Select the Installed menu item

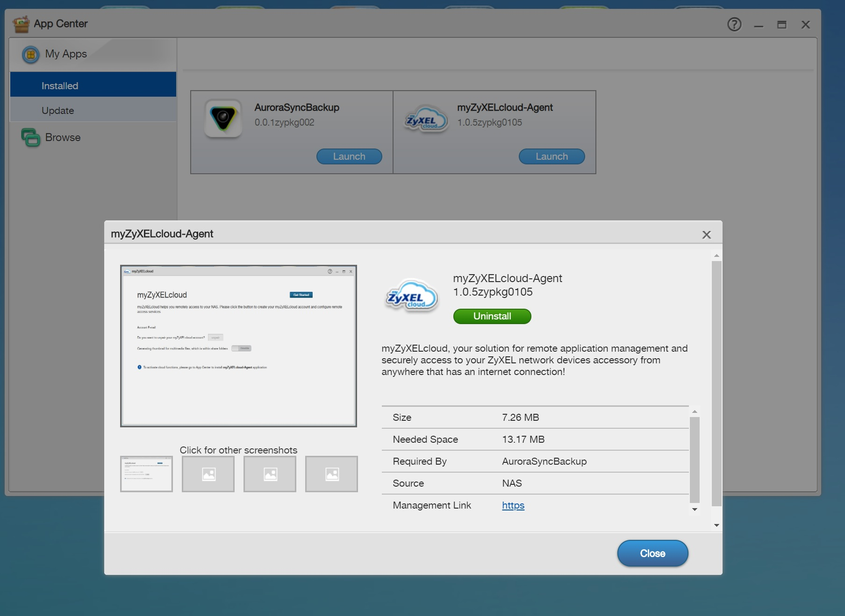pos(93,85)
